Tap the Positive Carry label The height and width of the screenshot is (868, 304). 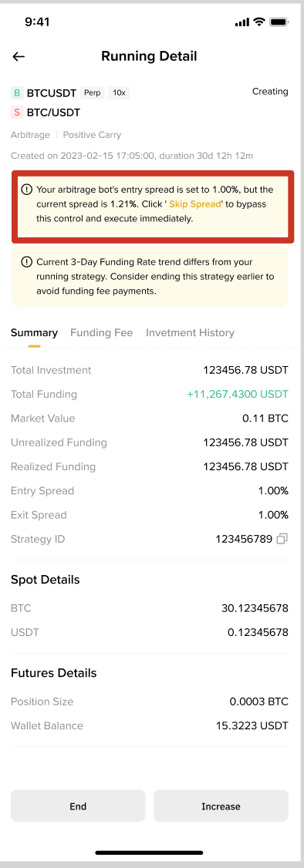92,135
